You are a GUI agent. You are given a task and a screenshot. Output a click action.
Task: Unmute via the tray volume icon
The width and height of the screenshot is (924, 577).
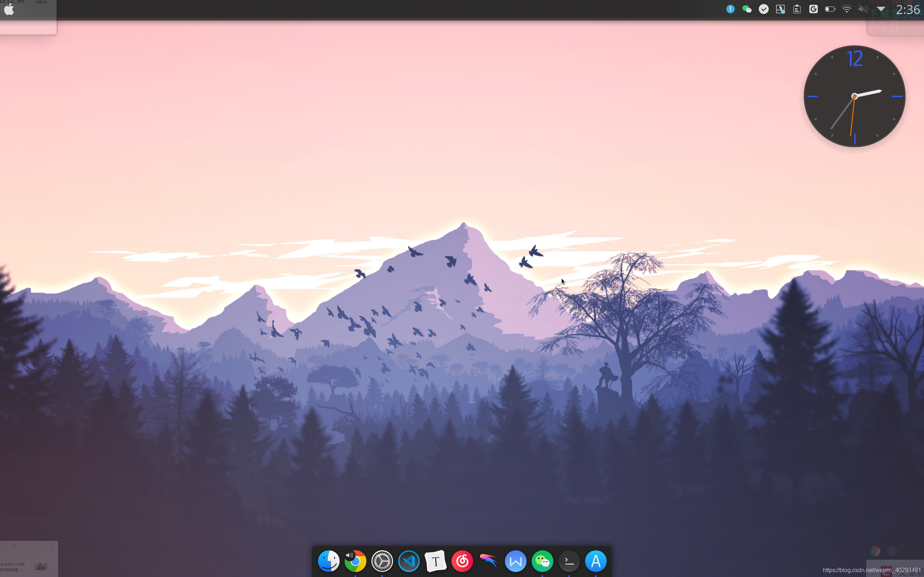coord(863,9)
